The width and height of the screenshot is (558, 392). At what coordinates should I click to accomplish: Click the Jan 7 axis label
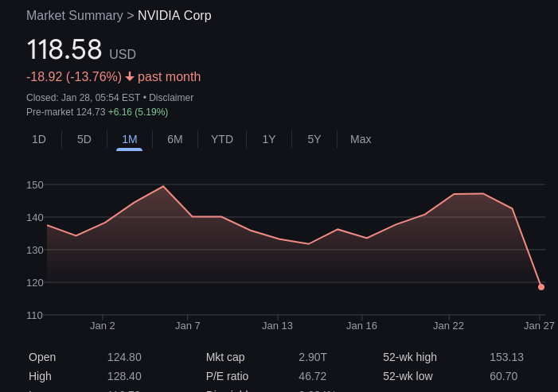[x=188, y=326]
